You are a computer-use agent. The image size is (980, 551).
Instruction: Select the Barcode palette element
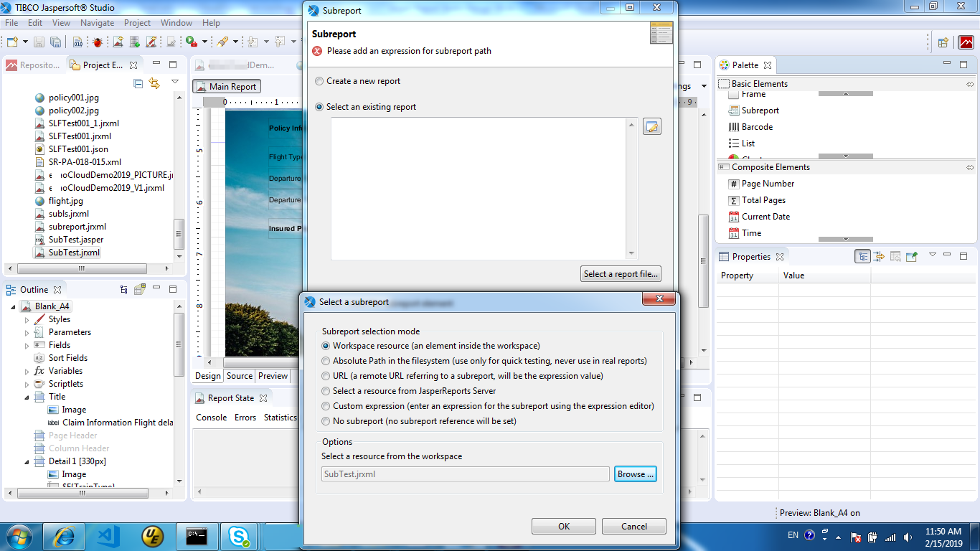[x=757, y=127]
